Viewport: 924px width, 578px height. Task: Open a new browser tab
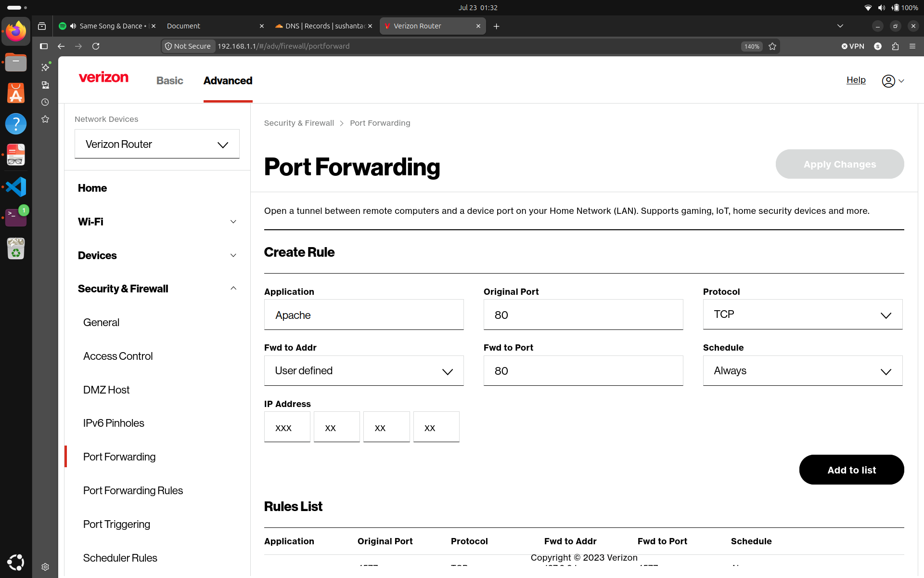pos(497,26)
